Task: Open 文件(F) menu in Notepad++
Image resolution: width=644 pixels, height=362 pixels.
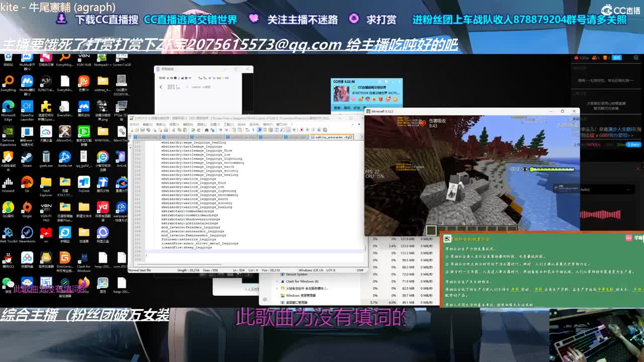Action: (x=134, y=124)
